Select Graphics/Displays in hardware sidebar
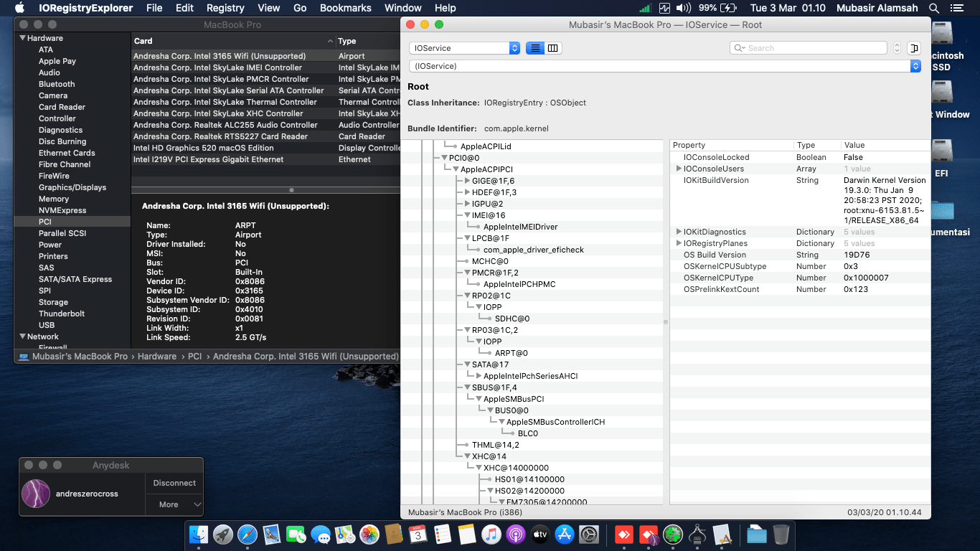 coord(72,187)
